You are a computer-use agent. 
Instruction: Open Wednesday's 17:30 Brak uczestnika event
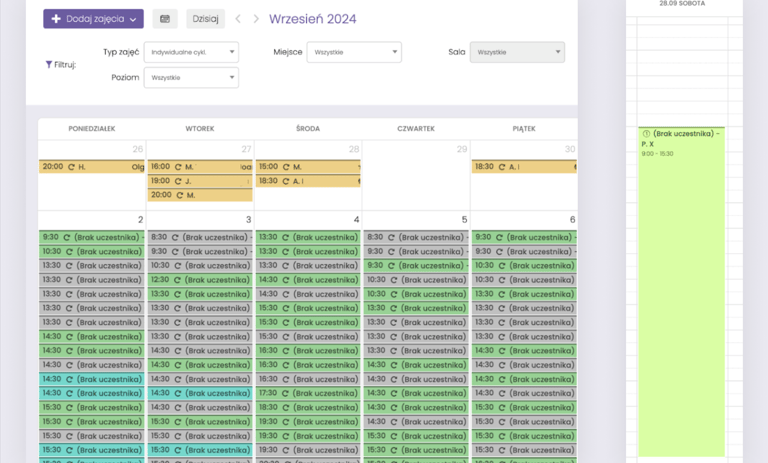308,393
